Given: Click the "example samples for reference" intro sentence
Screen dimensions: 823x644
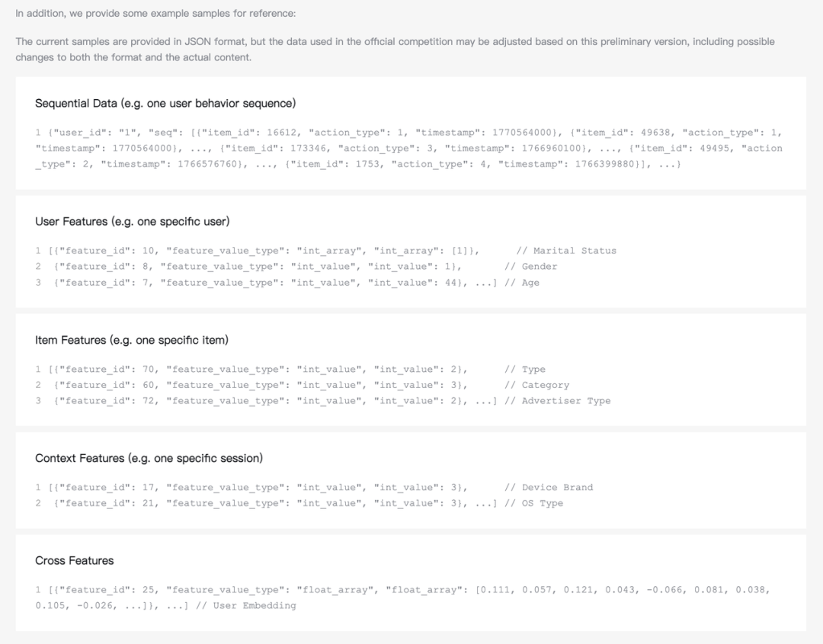Looking at the screenshot, I should [155, 14].
